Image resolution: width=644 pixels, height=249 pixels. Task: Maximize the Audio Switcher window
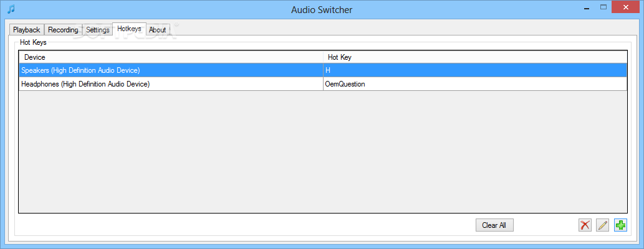coord(603,7)
